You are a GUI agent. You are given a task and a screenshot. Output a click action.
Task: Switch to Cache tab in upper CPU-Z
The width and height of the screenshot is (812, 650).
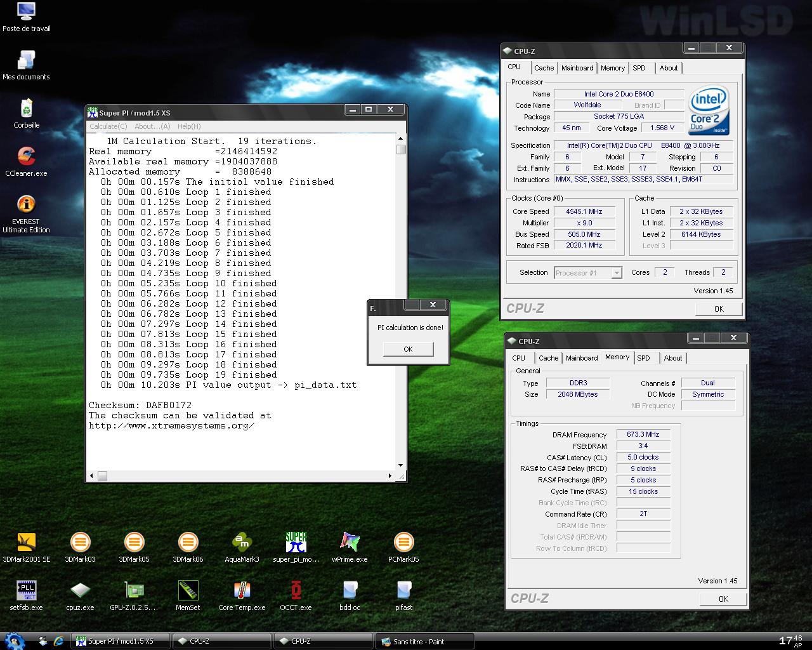pyautogui.click(x=544, y=68)
